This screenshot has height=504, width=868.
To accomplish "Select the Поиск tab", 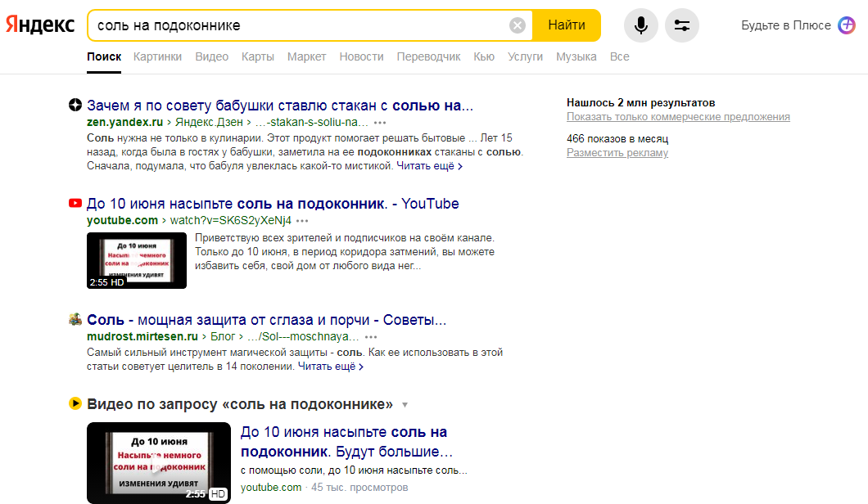I will pos(104,57).
